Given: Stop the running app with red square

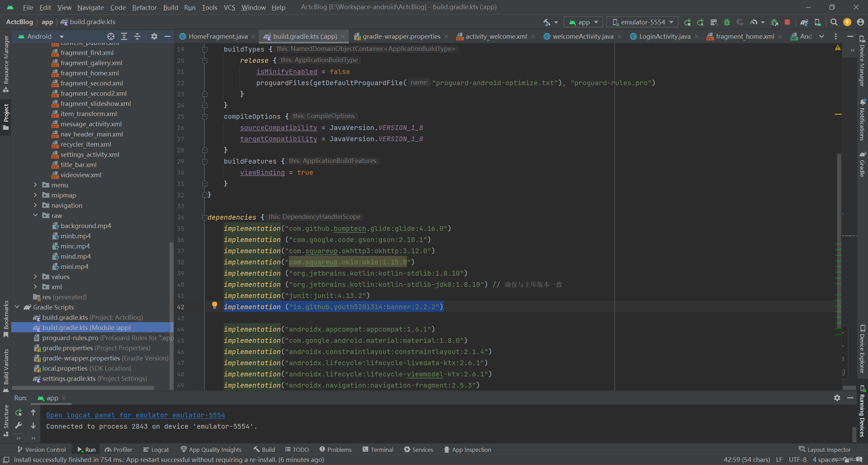Looking at the screenshot, I should 787,22.
